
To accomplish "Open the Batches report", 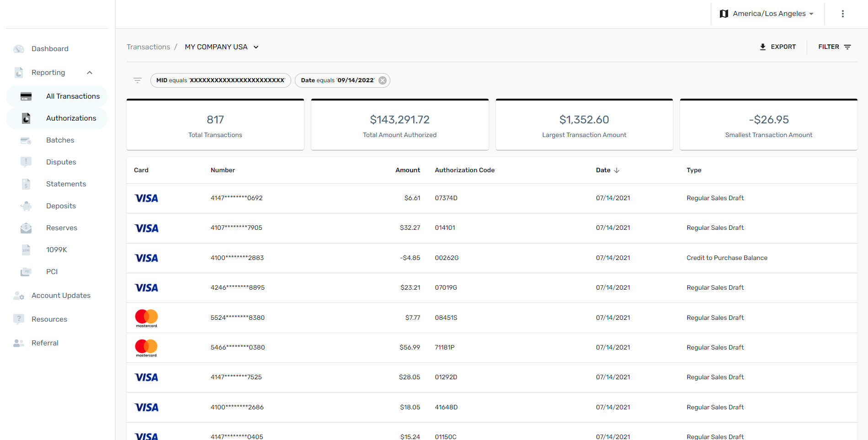I will (x=60, y=140).
